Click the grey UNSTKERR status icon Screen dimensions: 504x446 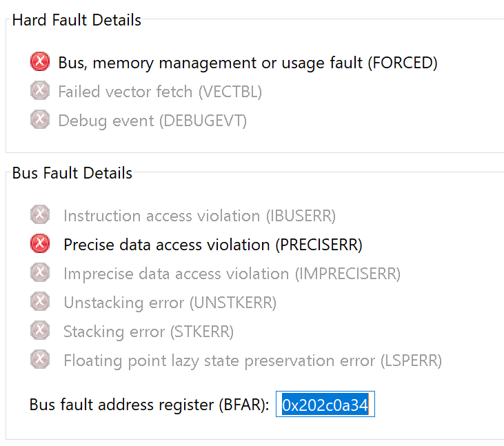(40, 301)
